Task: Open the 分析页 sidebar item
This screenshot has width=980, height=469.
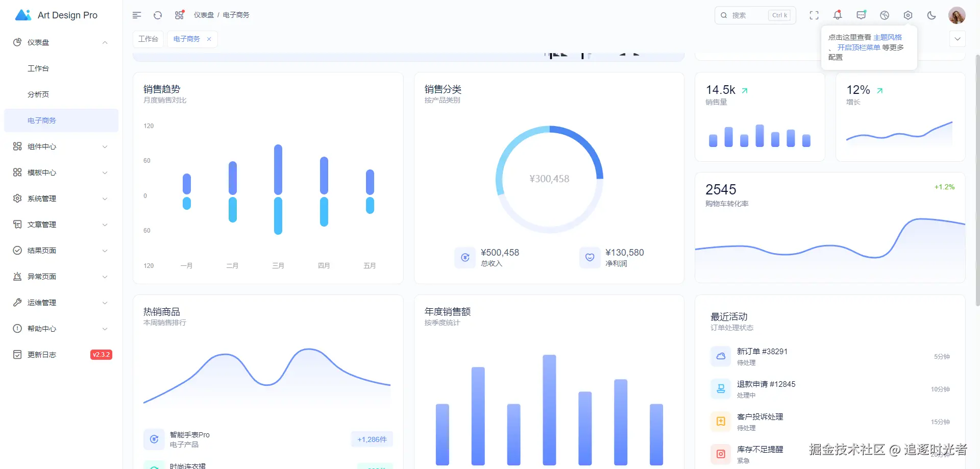Action: tap(61, 94)
